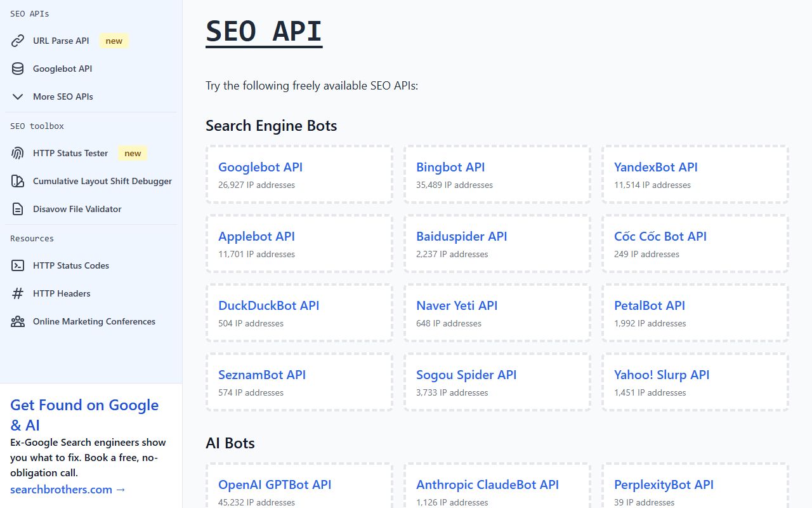Open the Applebot API card
The height and width of the screenshot is (508, 812).
coord(299,244)
